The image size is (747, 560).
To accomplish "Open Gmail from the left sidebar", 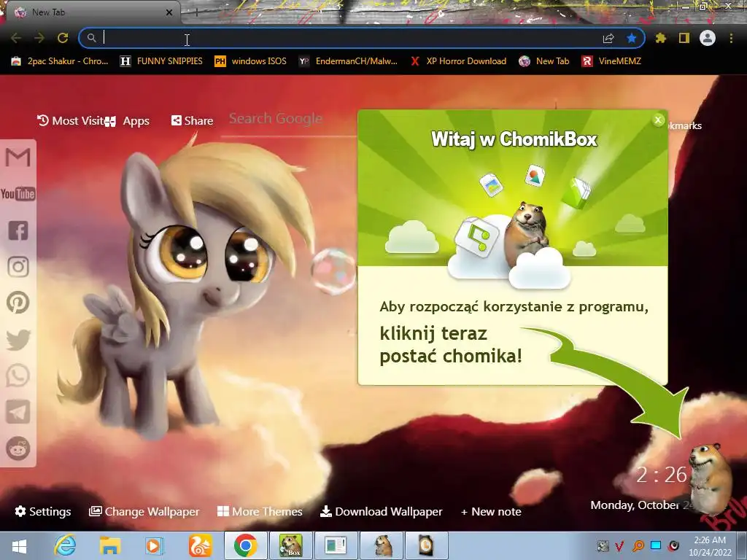I will pos(18,157).
